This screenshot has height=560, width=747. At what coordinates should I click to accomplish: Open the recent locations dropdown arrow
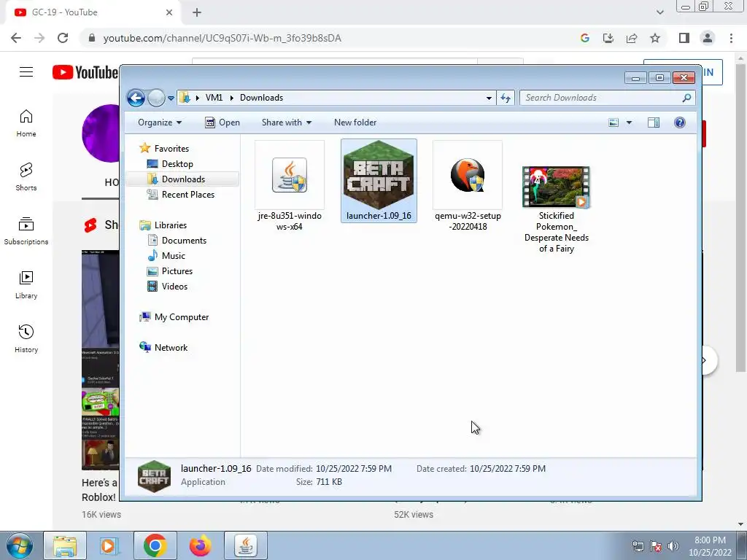click(x=171, y=98)
